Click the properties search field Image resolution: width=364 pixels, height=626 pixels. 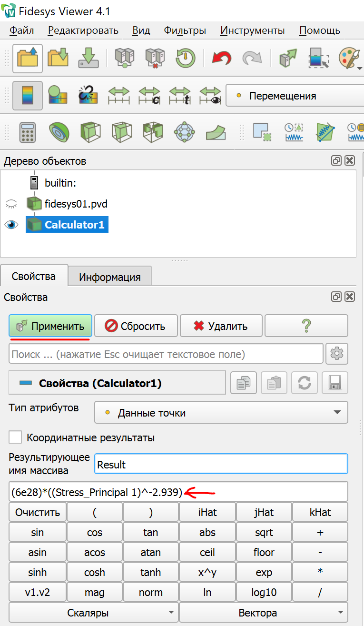click(166, 354)
